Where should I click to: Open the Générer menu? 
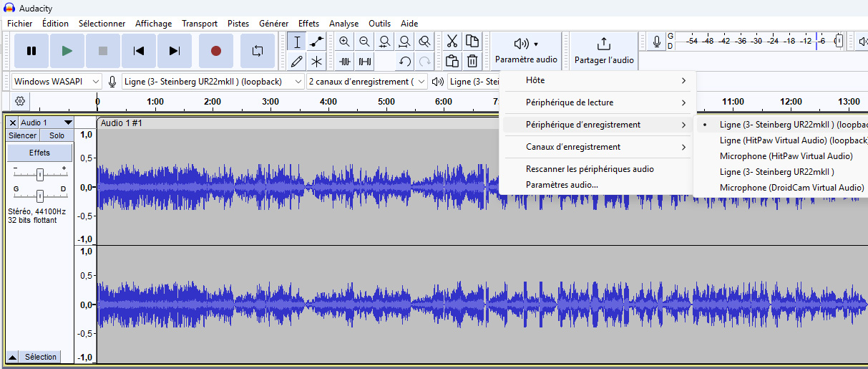pyautogui.click(x=274, y=24)
